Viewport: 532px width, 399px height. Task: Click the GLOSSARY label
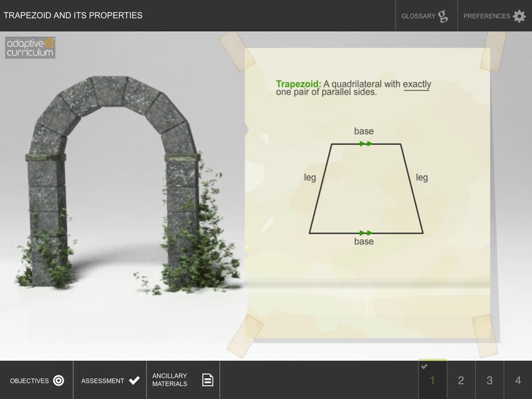pyautogui.click(x=418, y=16)
